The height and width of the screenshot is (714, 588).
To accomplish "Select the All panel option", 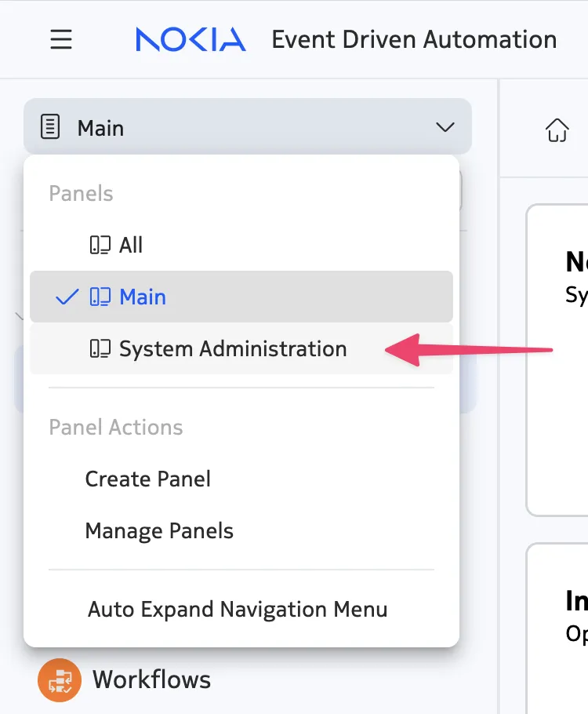I will point(241,245).
